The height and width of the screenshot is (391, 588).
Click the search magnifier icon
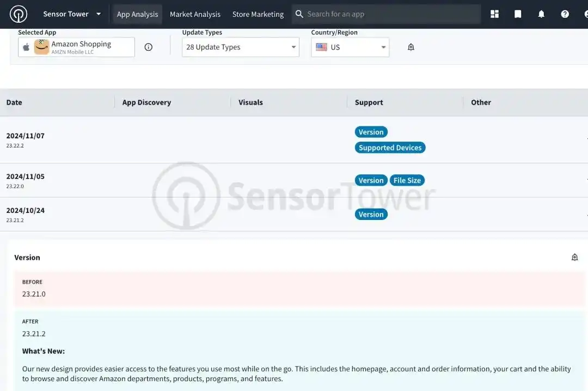point(299,14)
